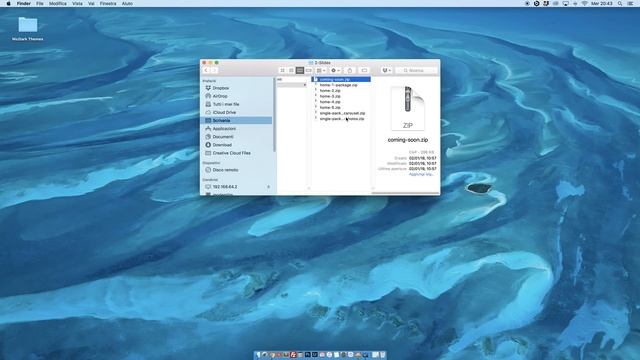
Task: Open the Vai menu
Action: [91, 3]
